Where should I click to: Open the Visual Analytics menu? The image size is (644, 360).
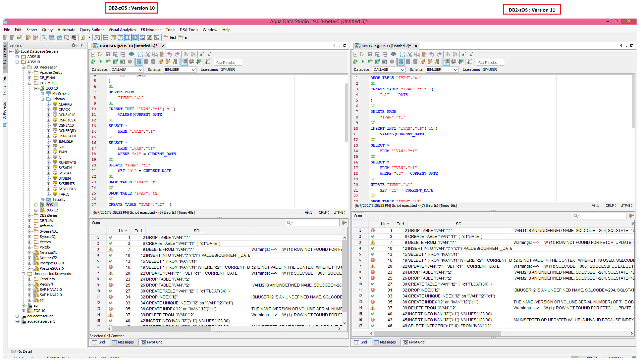coord(122,30)
